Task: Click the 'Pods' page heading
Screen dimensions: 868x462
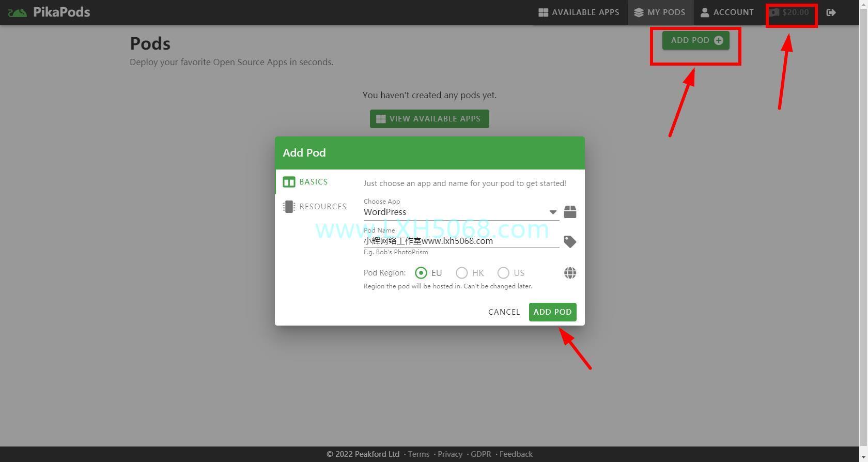Action: (x=150, y=44)
